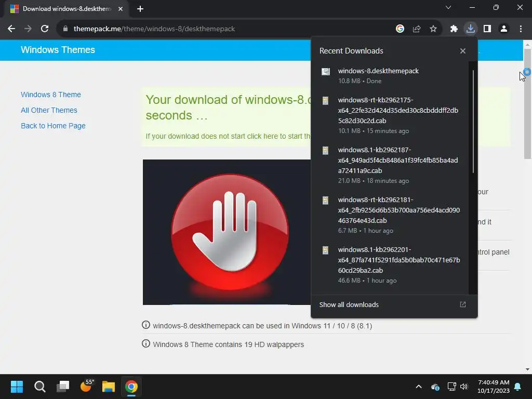Open the Chrome three-dot menu
This screenshot has width=532, height=399.
pos(521,29)
